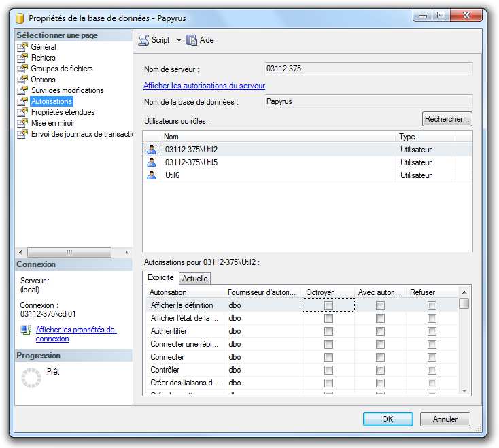Select the Explicite tab
Image resolution: width=499 pixels, height=448 pixels.
160,277
